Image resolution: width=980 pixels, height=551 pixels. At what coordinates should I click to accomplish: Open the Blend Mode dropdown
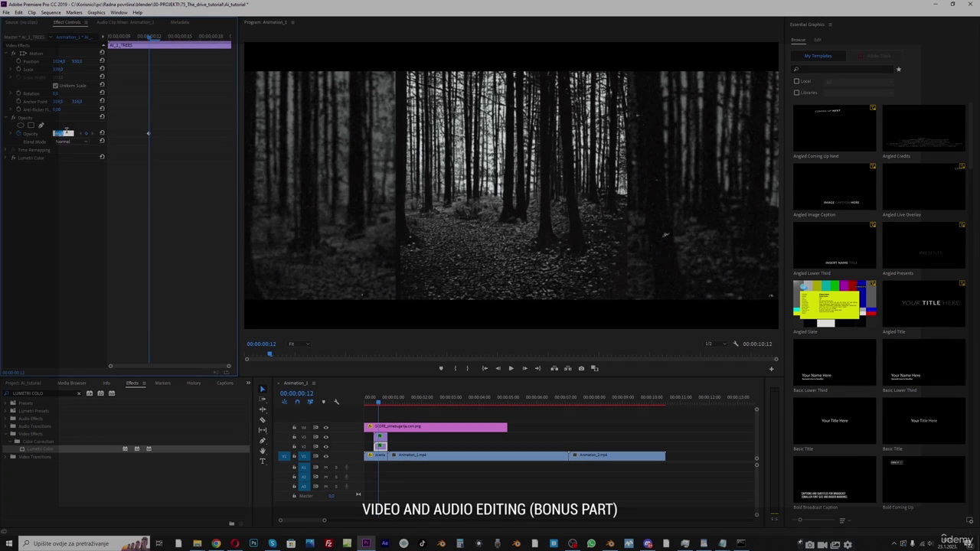(x=70, y=142)
